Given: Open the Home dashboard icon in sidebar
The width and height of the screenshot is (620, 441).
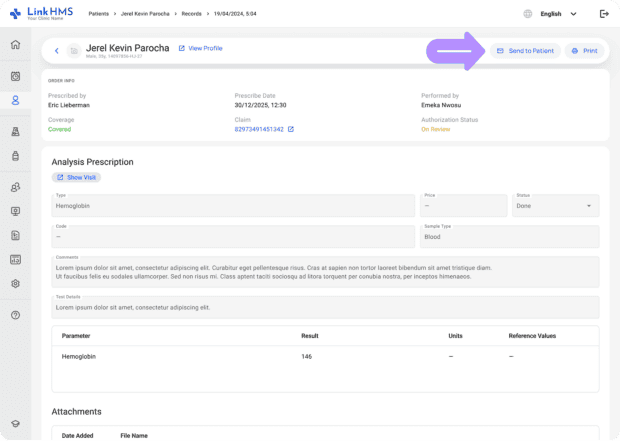Looking at the screenshot, I should click(15, 44).
